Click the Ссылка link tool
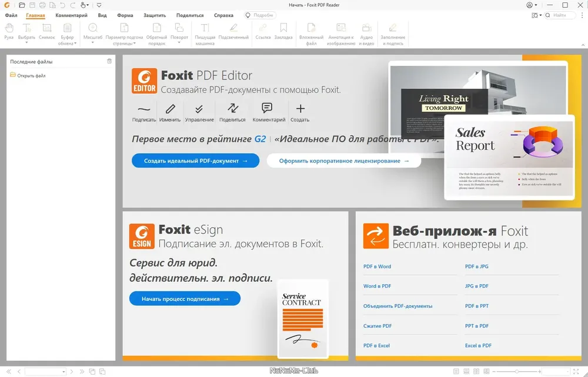Screen dimensions: 588x377 263,32
